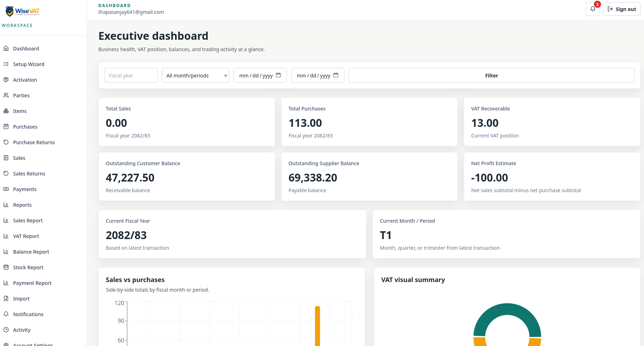The height and width of the screenshot is (346, 644).
Task: Click Current Fiscal Year value 2082/83
Action: coord(126,235)
